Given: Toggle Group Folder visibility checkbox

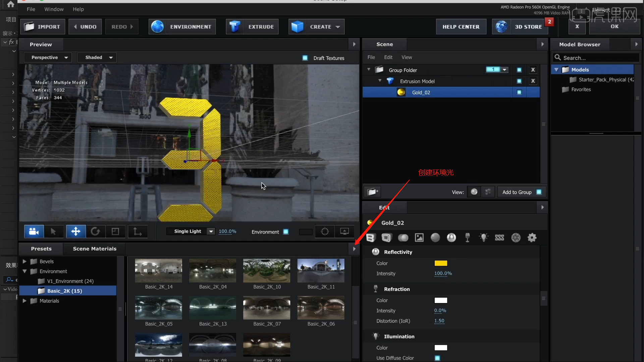Looking at the screenshot, I should click(519, 70).
